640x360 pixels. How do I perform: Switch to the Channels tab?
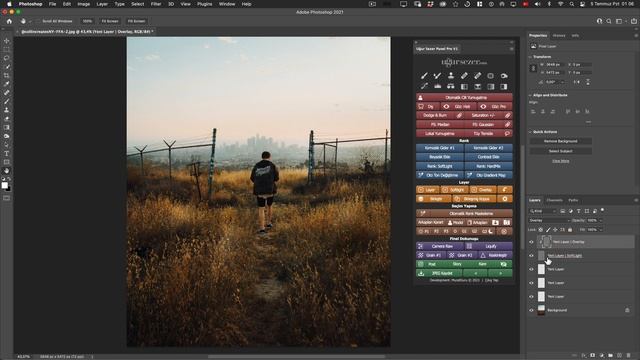tap(554, 200)
